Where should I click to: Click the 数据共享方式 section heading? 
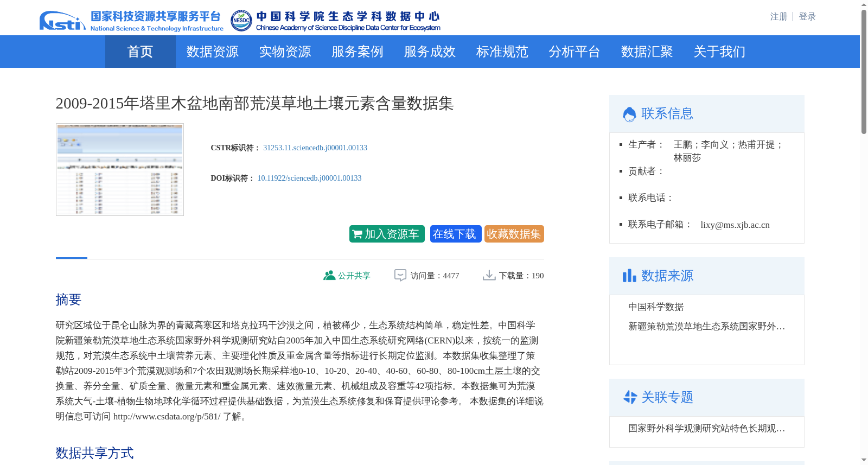94,453
